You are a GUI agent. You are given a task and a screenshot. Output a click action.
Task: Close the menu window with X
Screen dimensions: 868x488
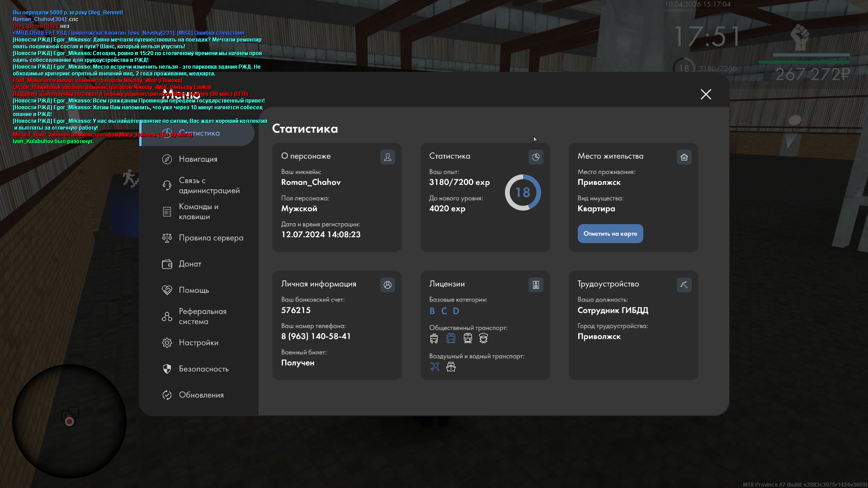pyautogui.click(x=706, y=94)
